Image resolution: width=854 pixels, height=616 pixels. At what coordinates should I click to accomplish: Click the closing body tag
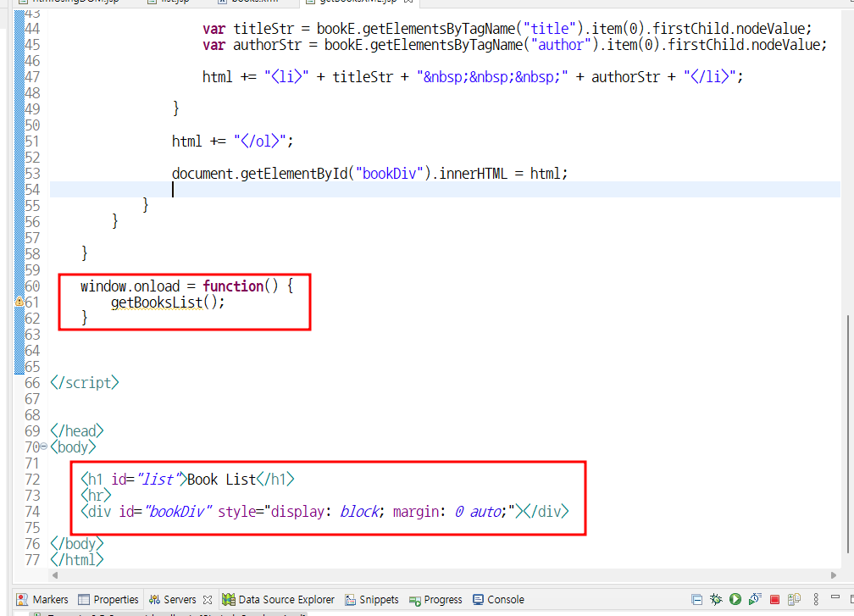[77, 544]
